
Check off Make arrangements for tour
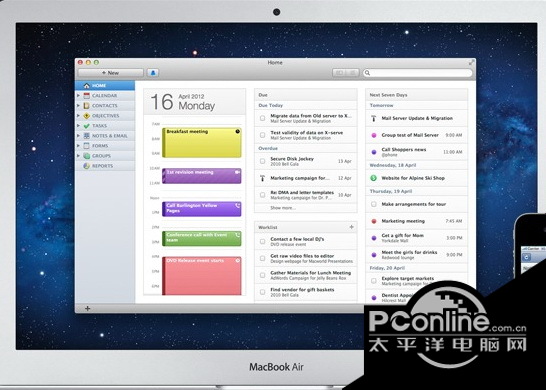[x=374, y=204]
